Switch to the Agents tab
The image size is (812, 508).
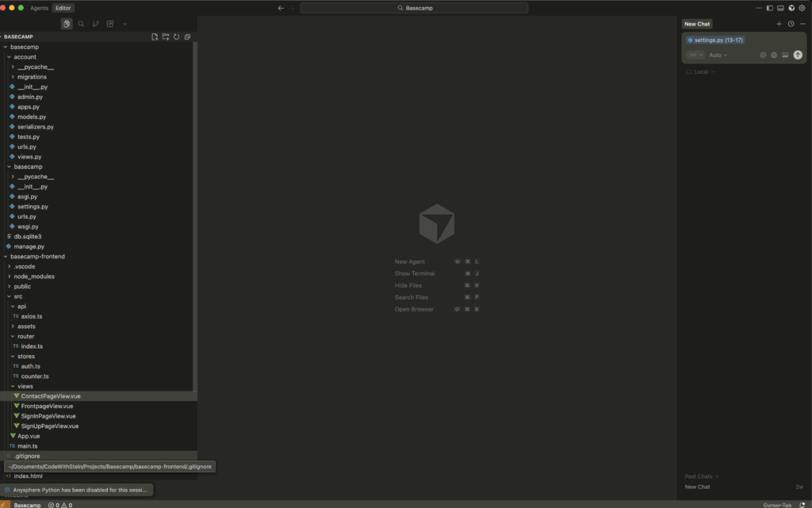[39, 8]
